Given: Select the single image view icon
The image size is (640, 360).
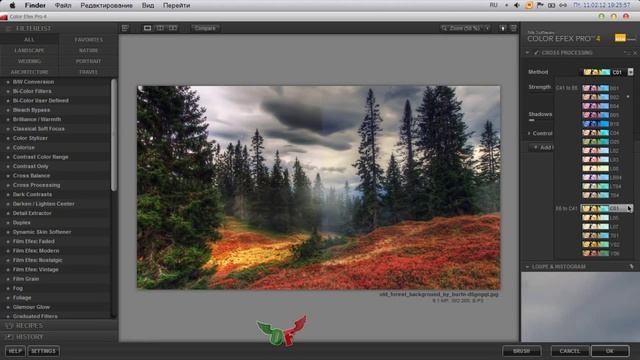Looking at the screenshot, I should (147, 28).
